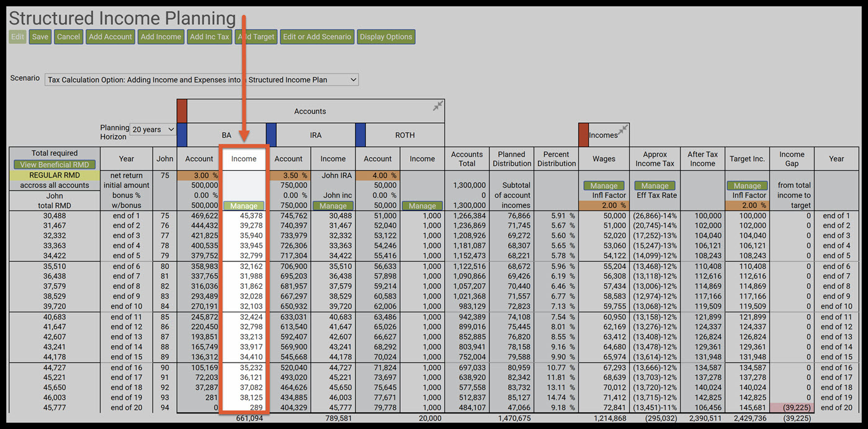Click the red color square beside Incomes
This screenshot has width=868, height=429.
click(x=583, y=135)
